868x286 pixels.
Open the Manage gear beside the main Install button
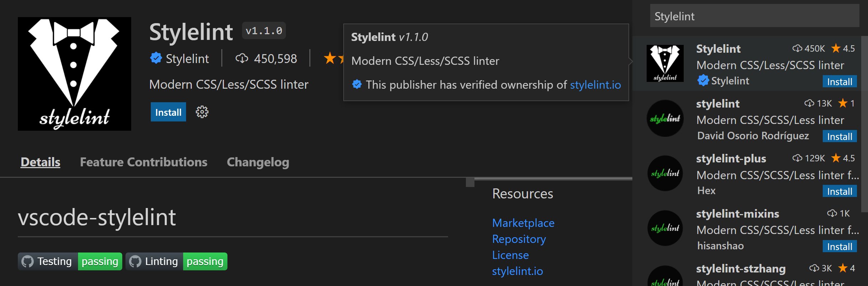202,112
